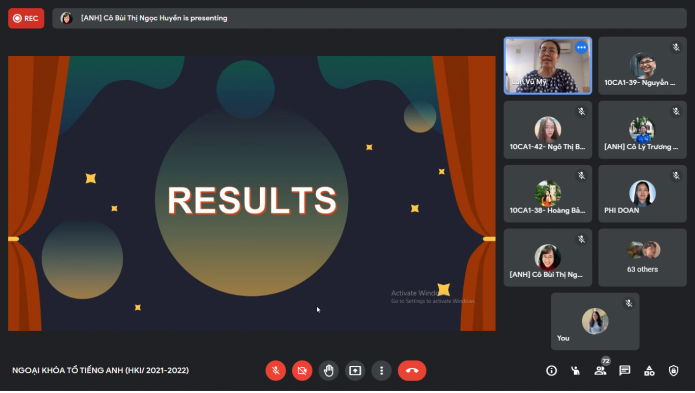Click the Present now screen icon
This screenshot has height=393, width=695.
click(355, 370)
